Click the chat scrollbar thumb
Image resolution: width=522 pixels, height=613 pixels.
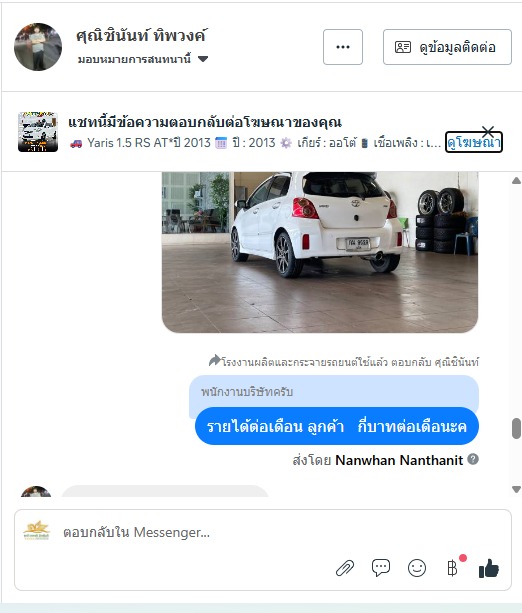tap(516, 428)
